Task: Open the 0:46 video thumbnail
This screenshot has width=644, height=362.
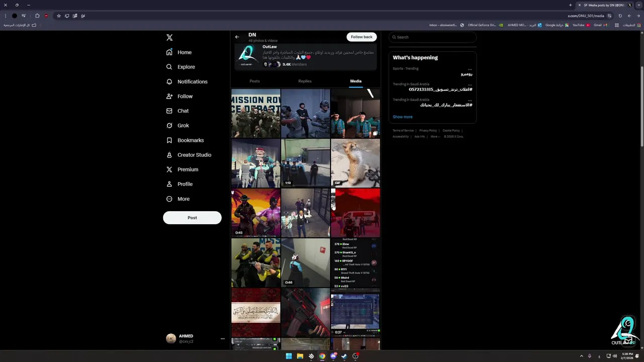Action: (305, 263)
